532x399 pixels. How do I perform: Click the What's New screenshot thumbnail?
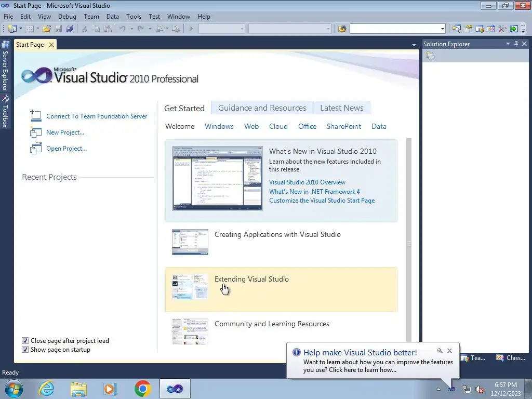click(217, 178)
